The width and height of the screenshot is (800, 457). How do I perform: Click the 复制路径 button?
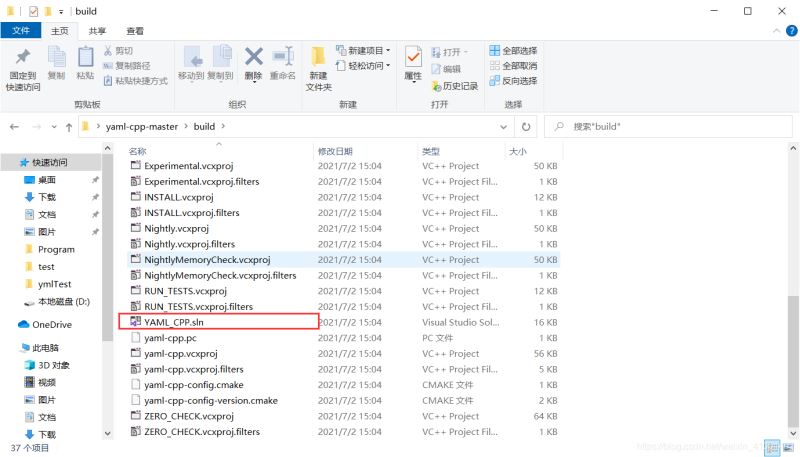134,66
